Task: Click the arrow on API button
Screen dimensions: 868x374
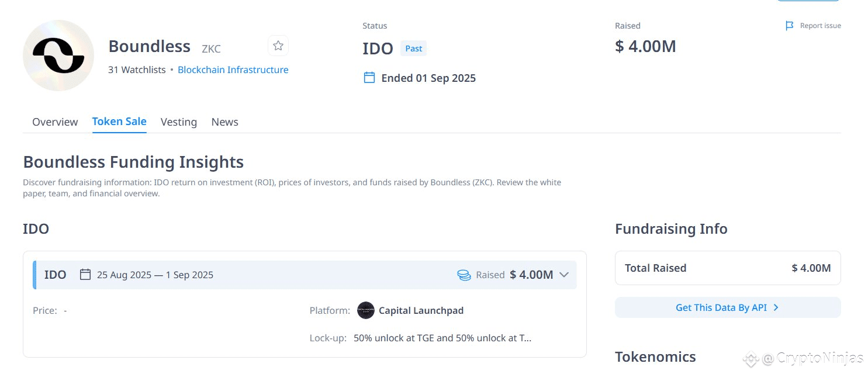Action: click(776, 307)
